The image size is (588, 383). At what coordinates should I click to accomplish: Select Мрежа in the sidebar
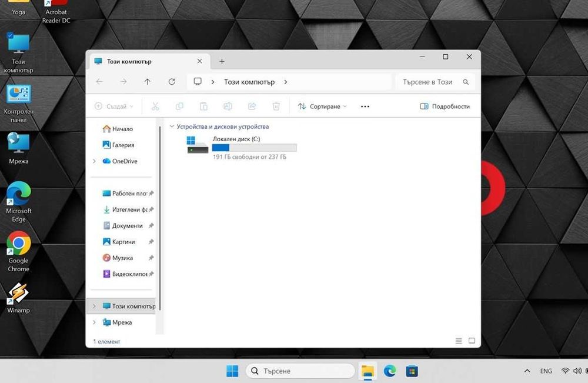point(118,322)
